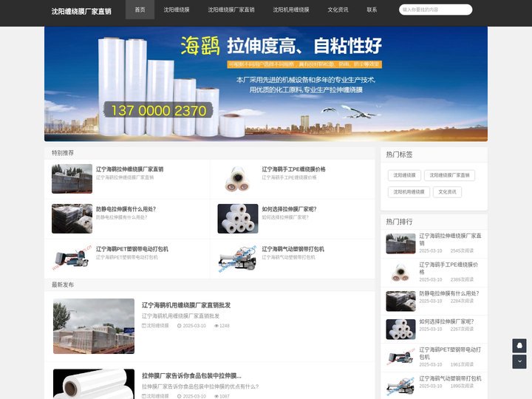Click 气动塑钢带打包机 thumbnail in recommendations
This screenshot has height=399, width=532.
tap(237, 259)
